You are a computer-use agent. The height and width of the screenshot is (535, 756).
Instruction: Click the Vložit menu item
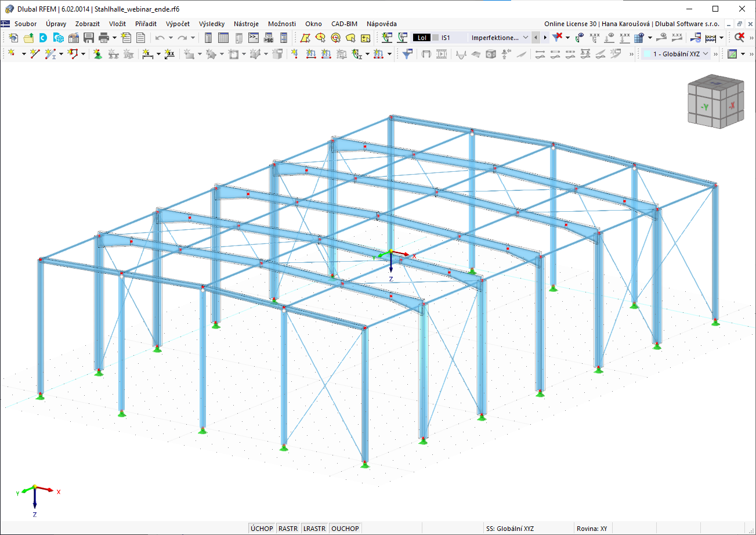(118, 24)
